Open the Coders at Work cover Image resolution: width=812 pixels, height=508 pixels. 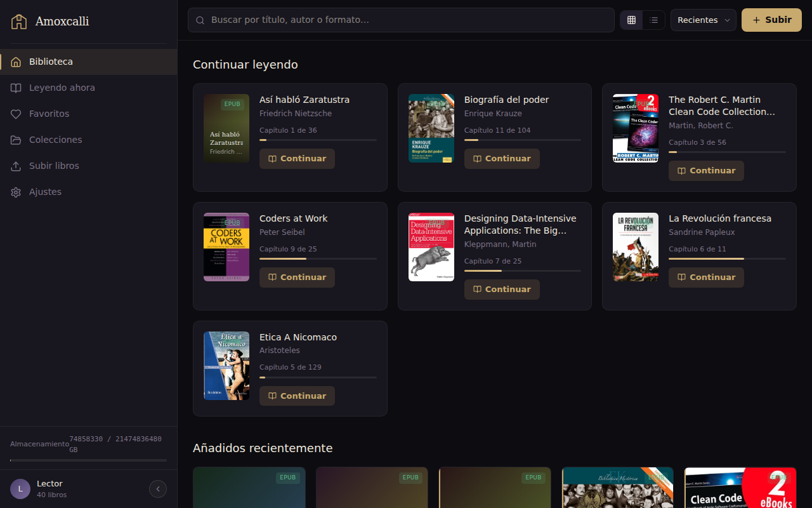(226, 247)
